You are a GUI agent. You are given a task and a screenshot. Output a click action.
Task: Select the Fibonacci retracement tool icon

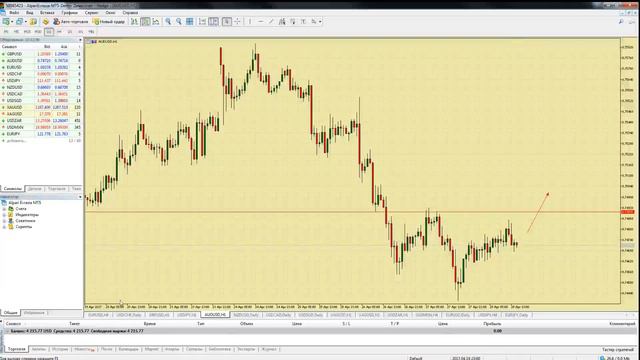tap(293, 22)
